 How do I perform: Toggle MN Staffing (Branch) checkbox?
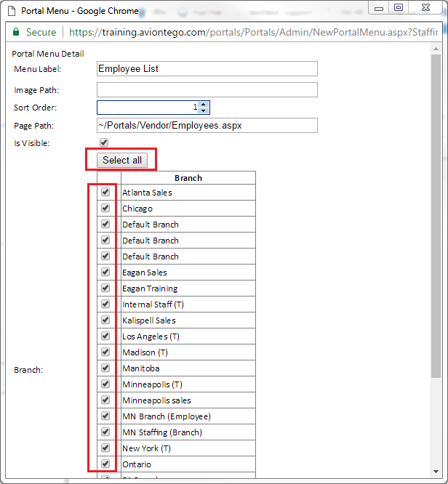pos(105,432)
